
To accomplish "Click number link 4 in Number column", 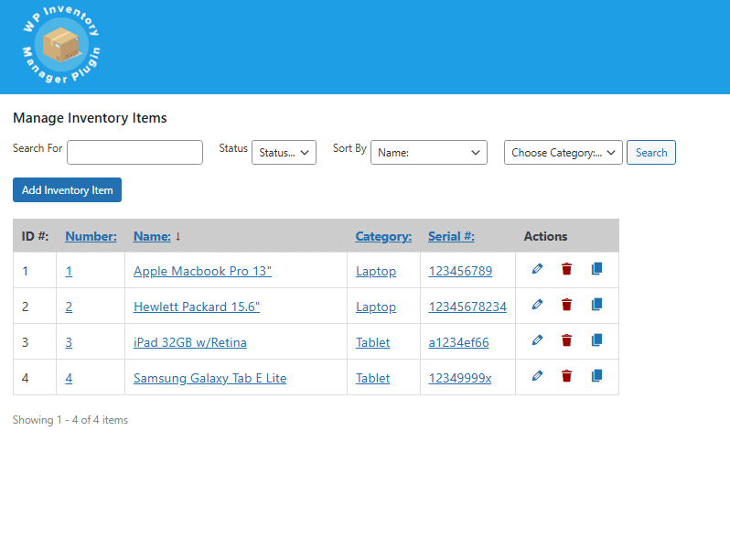I will (69, 378).
